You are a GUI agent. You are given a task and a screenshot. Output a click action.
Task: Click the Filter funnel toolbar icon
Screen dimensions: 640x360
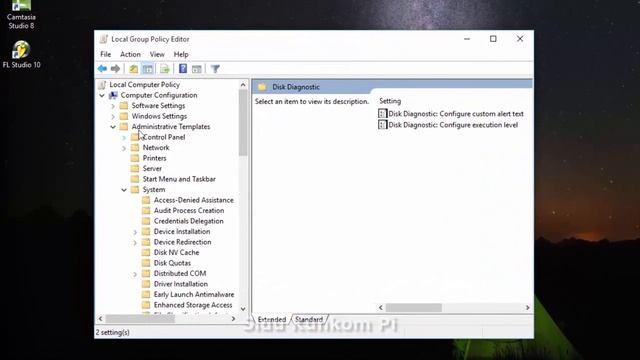pyautogui.click(x=215, y=69)
